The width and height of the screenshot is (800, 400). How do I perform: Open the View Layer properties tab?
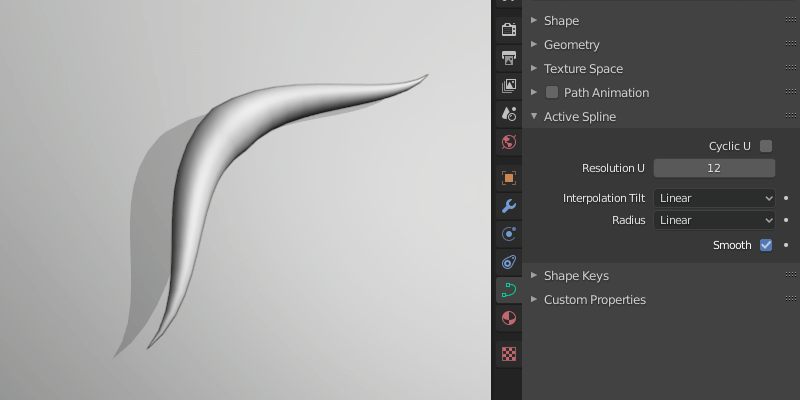click(x=509, y=86)
